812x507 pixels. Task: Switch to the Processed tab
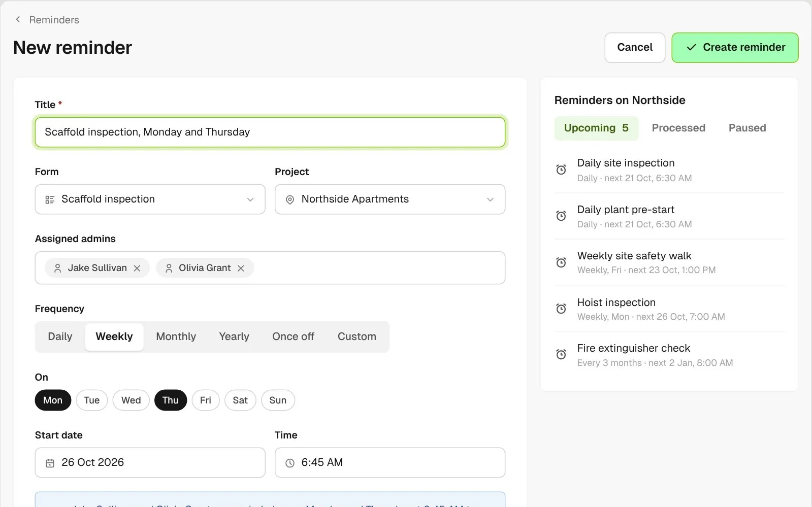[x=678, y=128]
